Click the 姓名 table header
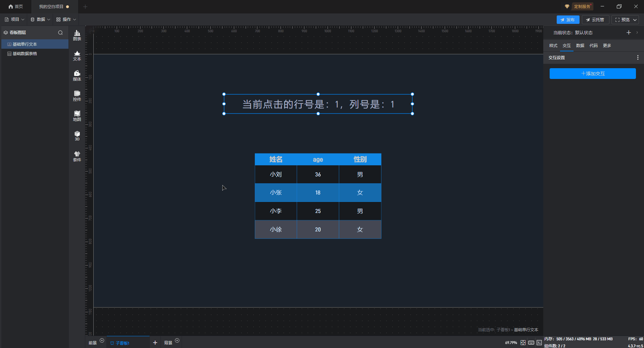Viewport: 644px width, 348px height. (276, 159)
